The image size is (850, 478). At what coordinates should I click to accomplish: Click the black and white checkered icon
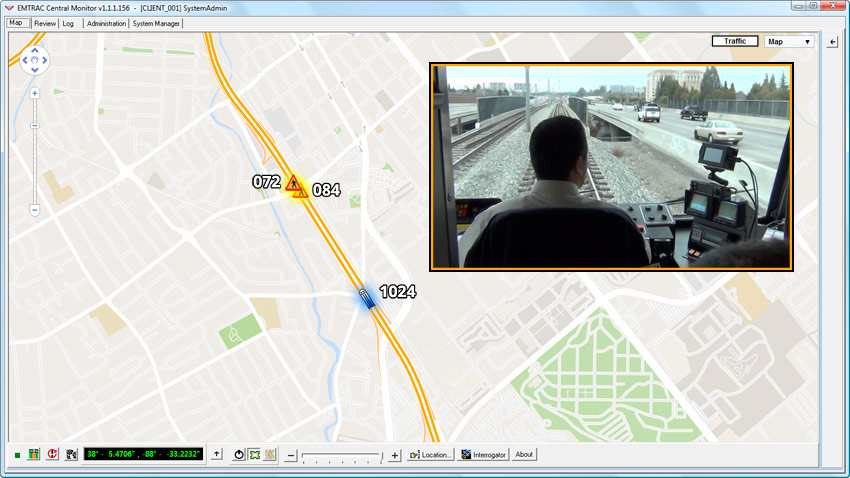pyautogui.click(x=71, y=454)
